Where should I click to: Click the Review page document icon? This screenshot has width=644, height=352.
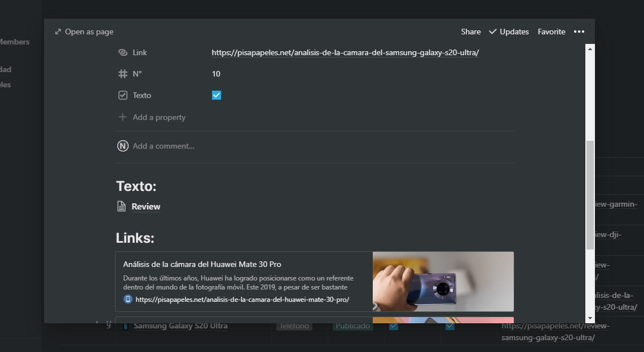click(121, 207)
